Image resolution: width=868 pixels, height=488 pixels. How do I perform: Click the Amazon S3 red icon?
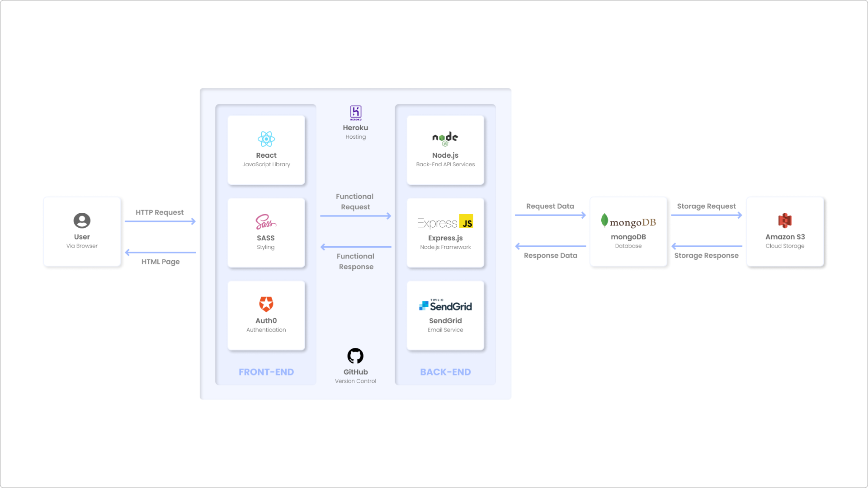[x=785, y=221]
